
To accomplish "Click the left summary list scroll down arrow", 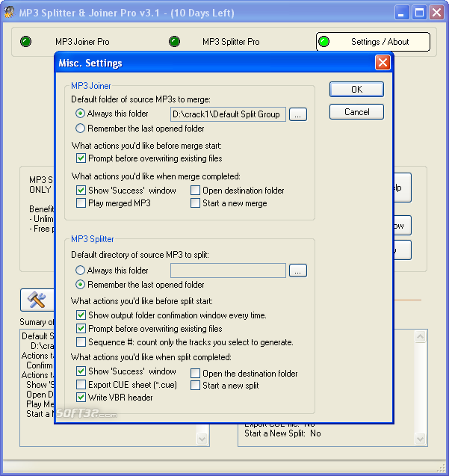I will coord(202,439).
